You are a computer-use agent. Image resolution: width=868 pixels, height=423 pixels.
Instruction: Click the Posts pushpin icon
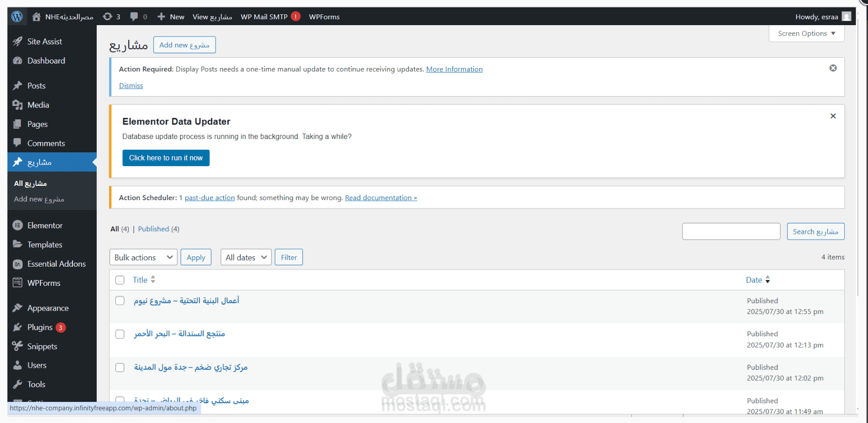pyautogui.click(x=18, y=86)
